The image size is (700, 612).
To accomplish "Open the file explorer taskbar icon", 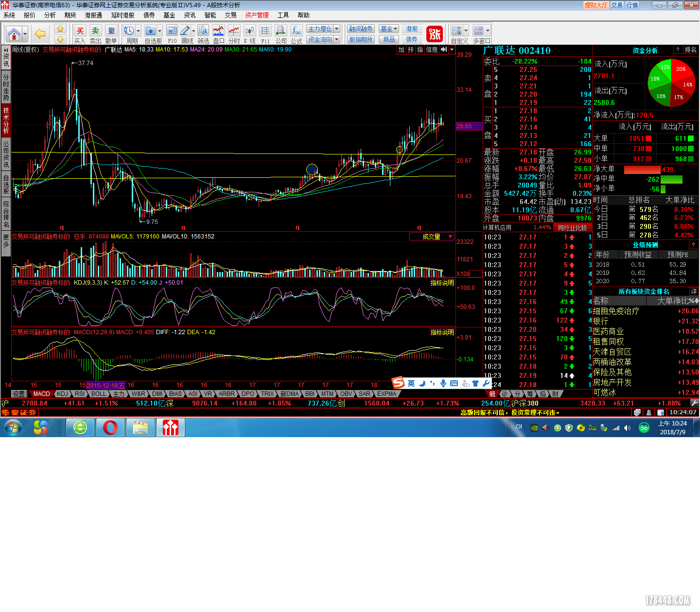I will (140, 427).
